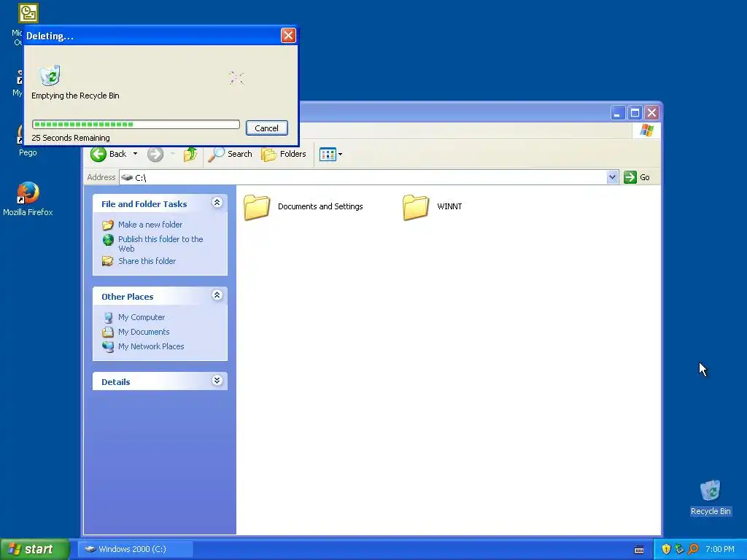Viewport: 747px width, 560px height.
Task: Click the Windows flag logo in Explorer
Action: (647, 130)
